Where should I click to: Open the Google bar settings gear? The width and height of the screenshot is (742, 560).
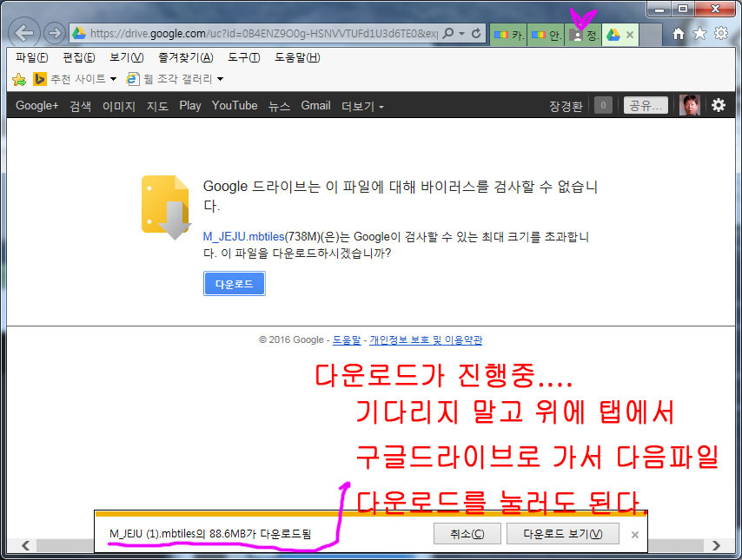pyautogui.click(x=719, y=105)
